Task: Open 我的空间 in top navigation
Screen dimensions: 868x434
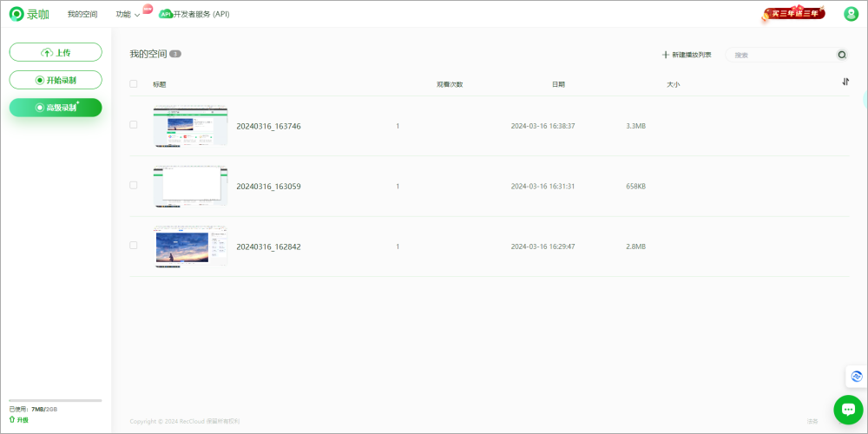Action: 82,15
